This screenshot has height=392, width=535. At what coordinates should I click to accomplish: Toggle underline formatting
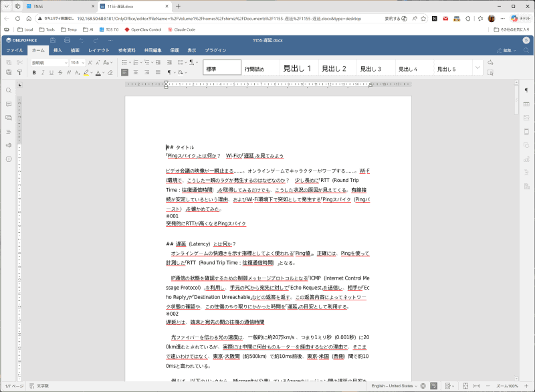tap(51, 72)
